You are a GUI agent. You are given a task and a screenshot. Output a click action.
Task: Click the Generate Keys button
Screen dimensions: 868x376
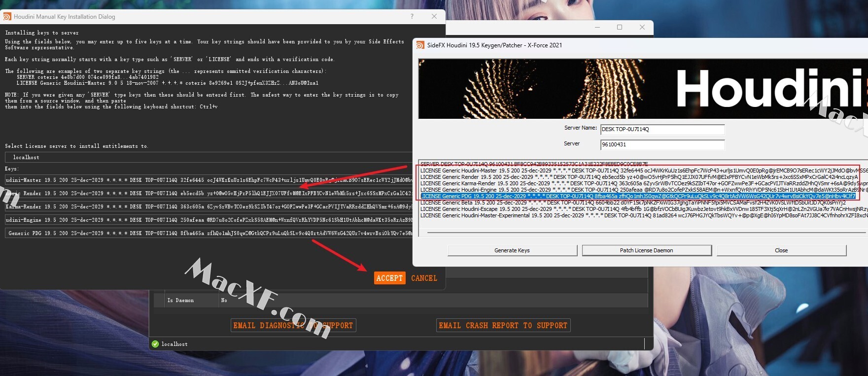(x=512, y=250)
